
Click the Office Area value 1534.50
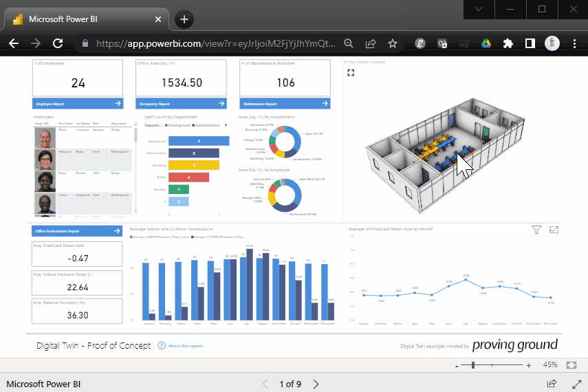pyautogui.click(x=182, y=83)
